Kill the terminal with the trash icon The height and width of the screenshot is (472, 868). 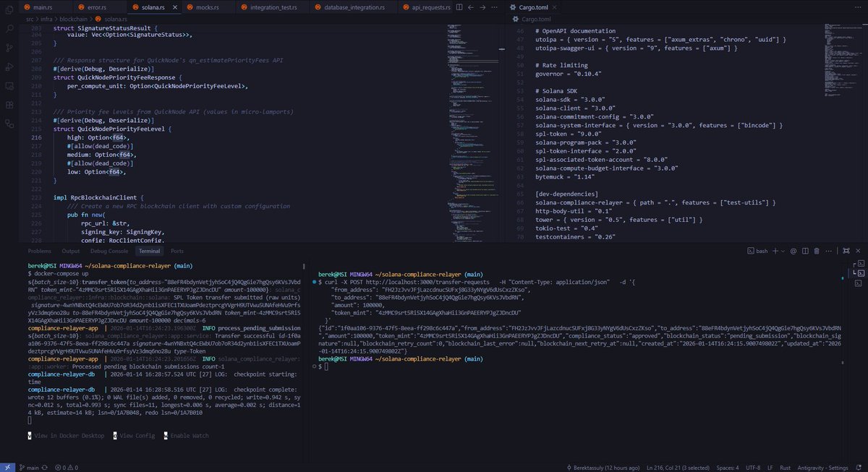(817, 251)
